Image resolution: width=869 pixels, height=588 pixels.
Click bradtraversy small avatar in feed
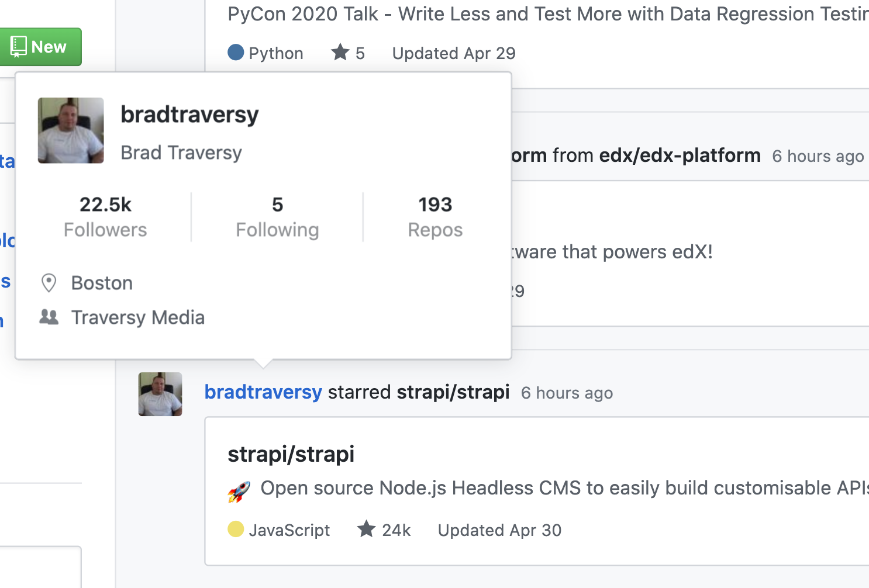[160, 394]
